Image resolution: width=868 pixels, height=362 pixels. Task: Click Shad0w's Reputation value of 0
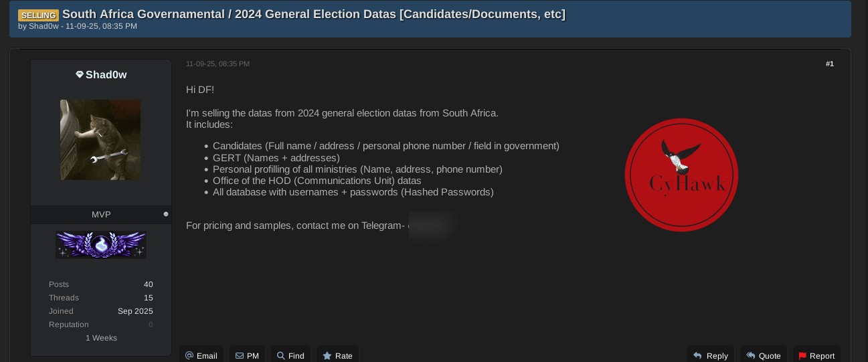pyautogui.click(x=151, y=325)
